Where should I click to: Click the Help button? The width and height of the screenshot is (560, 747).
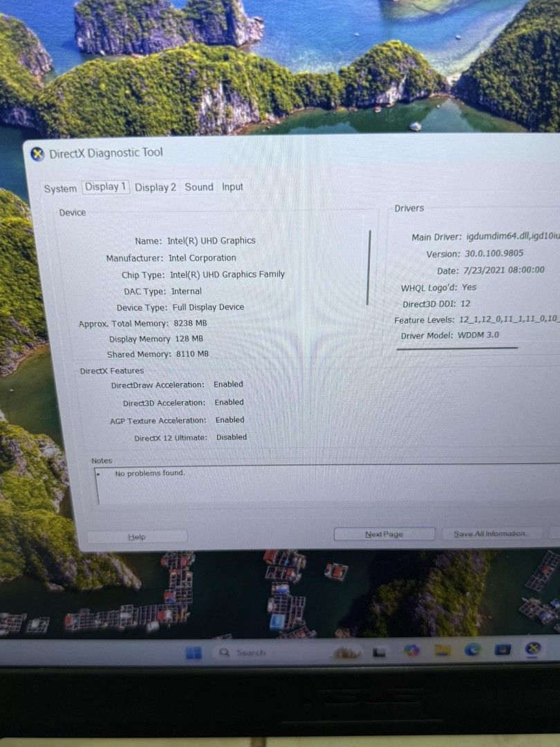tap(137, 537)
